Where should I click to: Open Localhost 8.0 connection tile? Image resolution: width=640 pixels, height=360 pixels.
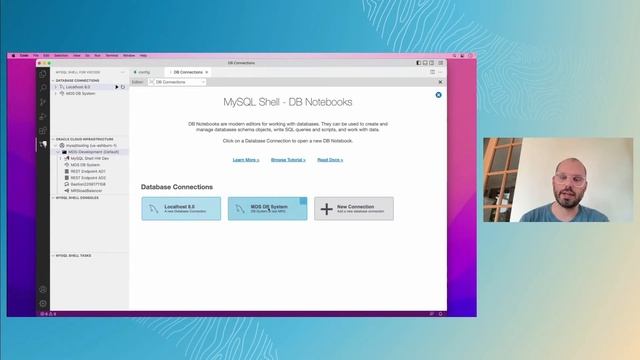[181, 209]
